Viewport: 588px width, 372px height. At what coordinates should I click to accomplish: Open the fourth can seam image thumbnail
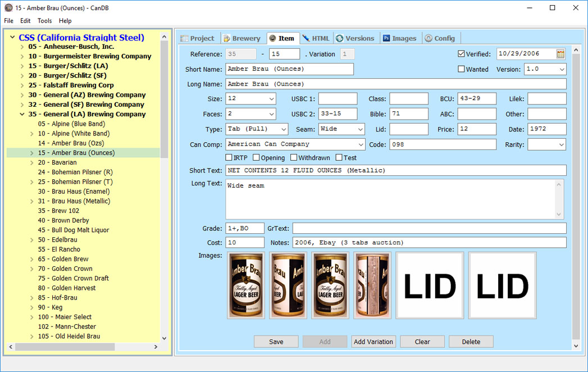click(373, 285)
